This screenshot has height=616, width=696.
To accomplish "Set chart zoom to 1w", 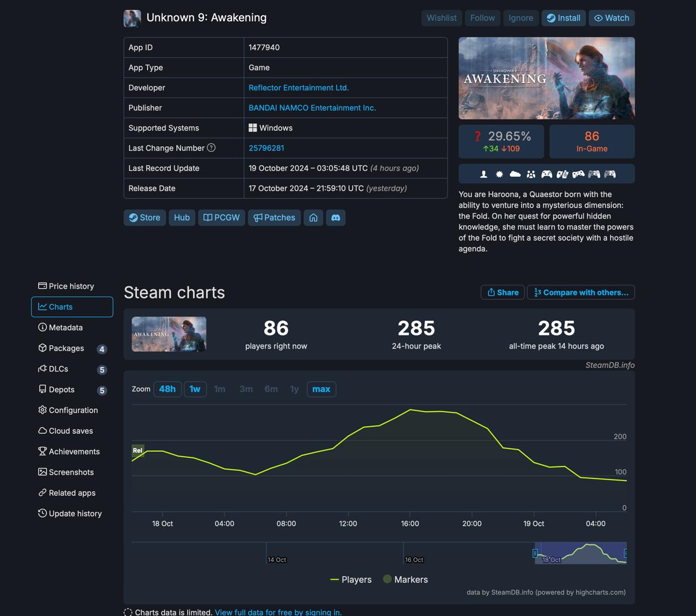I will pos(195,389).
